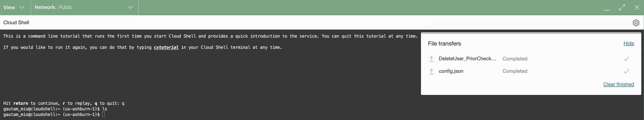Click green checkmark for config.json transfer

(x=626, y=71)
